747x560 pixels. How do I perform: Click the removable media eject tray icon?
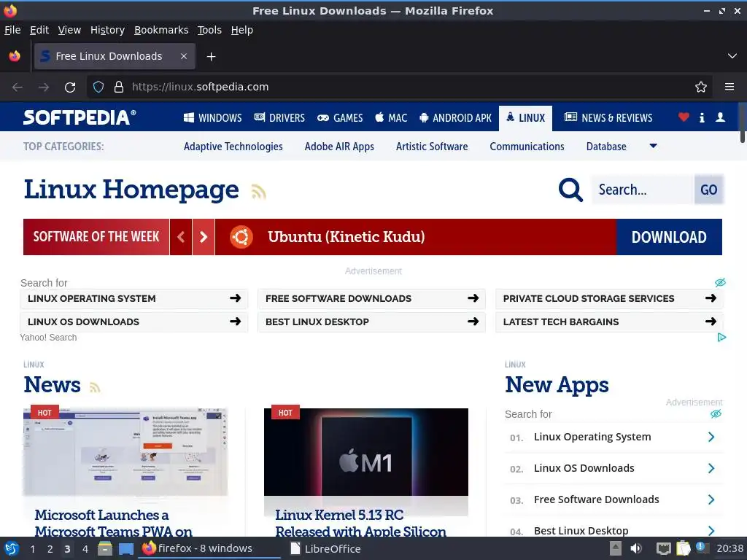pyautogui.click(x=616, y=548)
